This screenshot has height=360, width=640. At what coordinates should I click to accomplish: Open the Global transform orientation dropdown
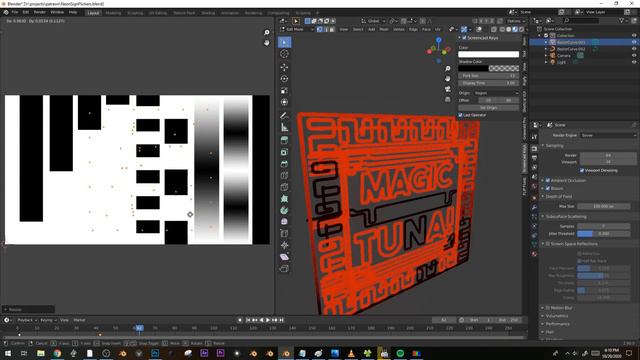coord(373,21)
